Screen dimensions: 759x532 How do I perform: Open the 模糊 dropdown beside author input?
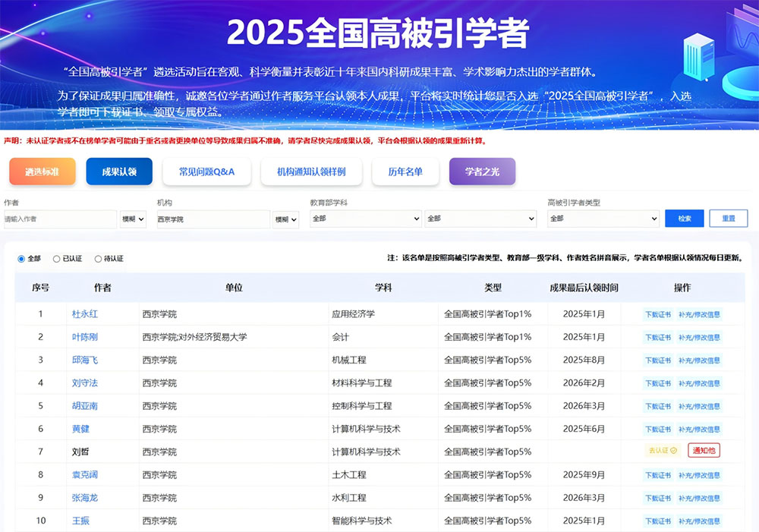click(x=133, y=219)
